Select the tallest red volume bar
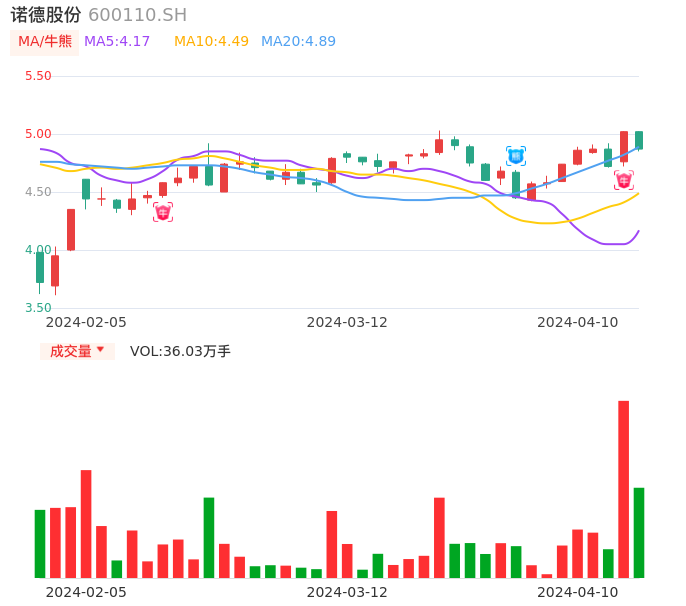 [x=624, y=489]
